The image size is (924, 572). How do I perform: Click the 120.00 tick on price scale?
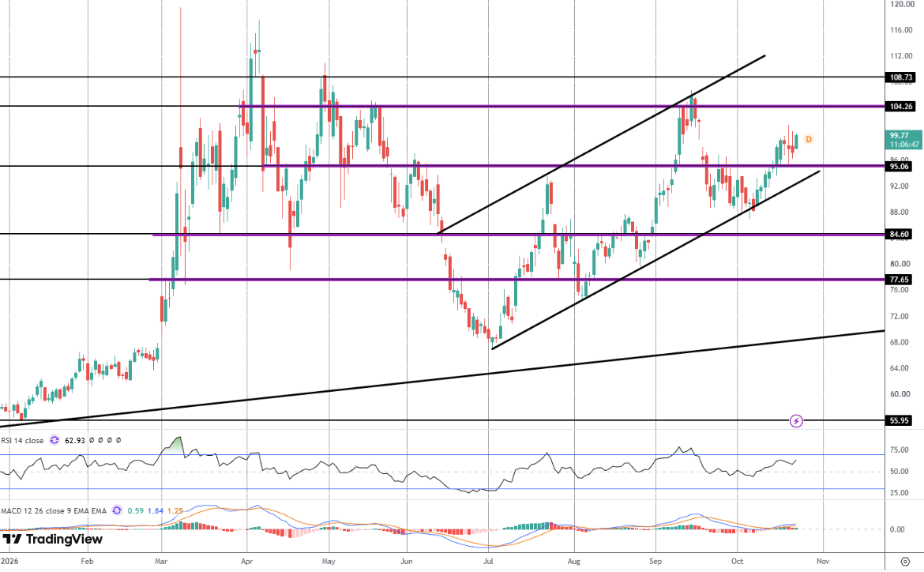pyautogui.click(x=902, y=4)
